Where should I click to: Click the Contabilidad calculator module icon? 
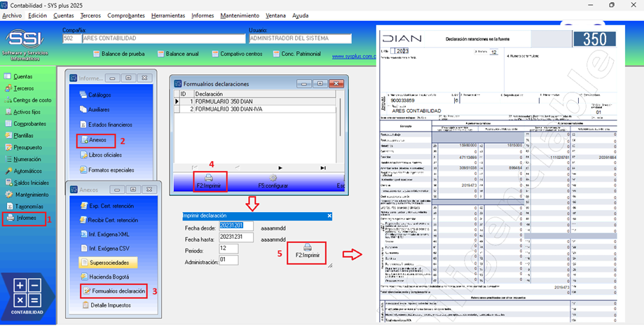coord(27,296)
